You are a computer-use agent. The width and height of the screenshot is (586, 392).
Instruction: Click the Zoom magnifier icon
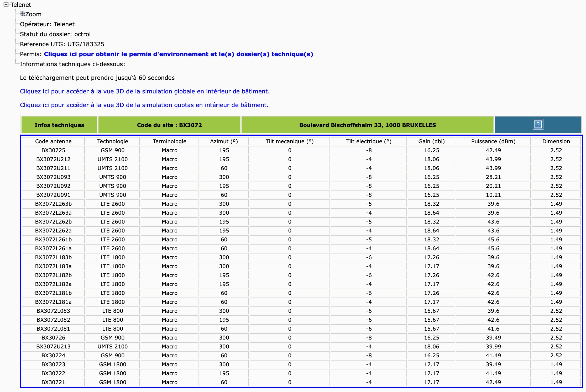coord(23,14)
